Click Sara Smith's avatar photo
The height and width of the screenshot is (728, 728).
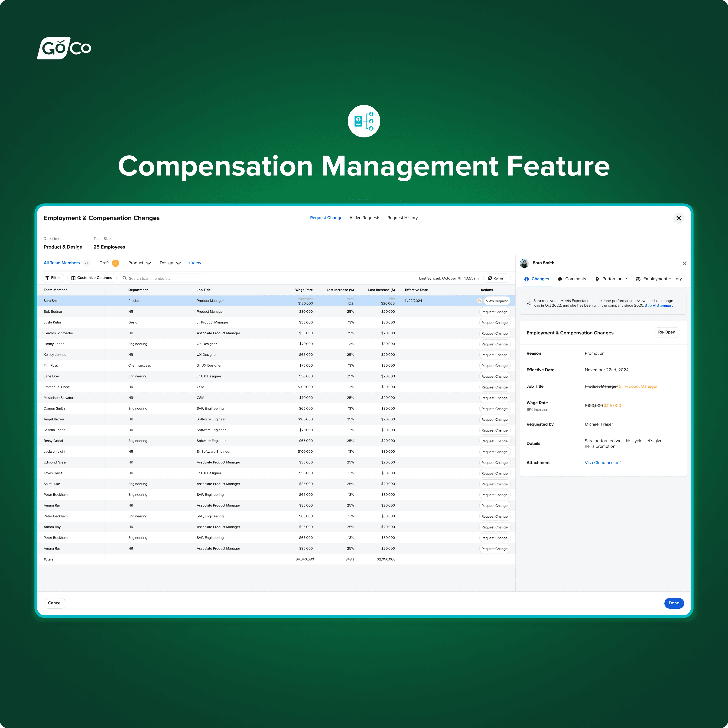point(524,263)
